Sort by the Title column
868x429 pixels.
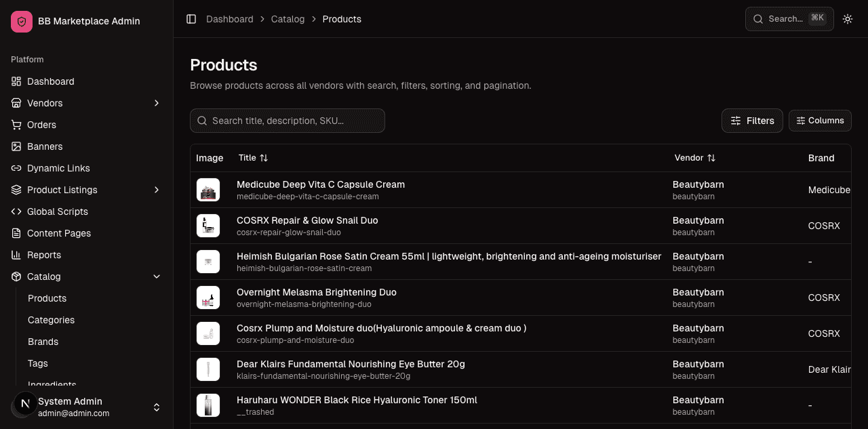[253, 158]
